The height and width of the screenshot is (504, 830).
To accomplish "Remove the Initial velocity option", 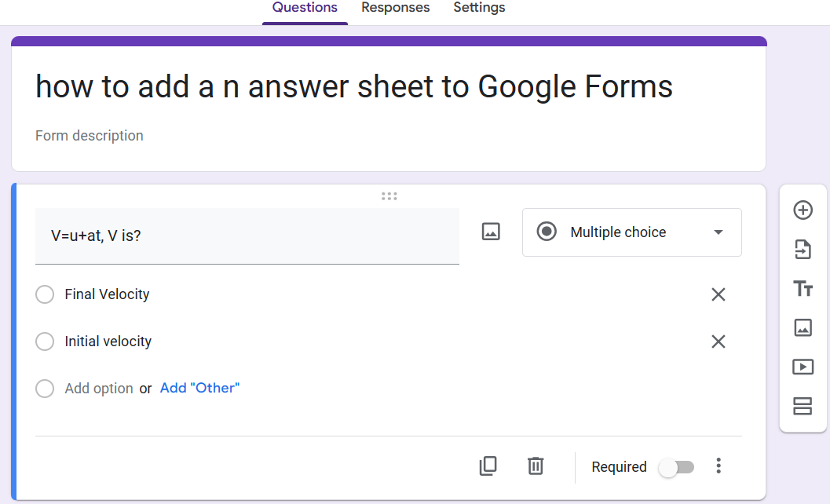I will (718, 341).
